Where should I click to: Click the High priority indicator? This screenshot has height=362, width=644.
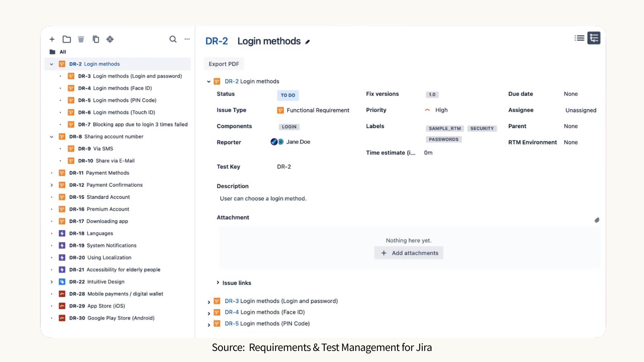(436, 110)
